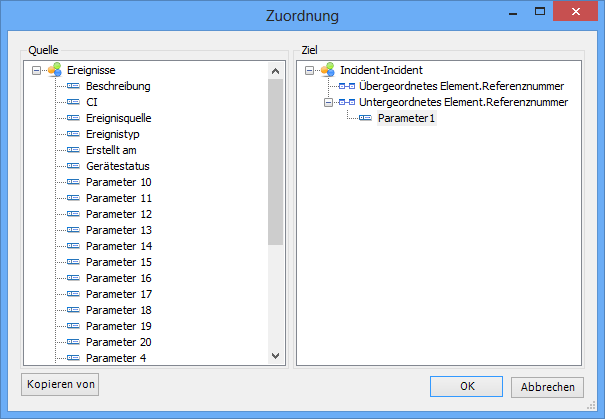Click the field icon beside Beschreibung
Image resolution: width=605 pixels, height=419 pixels.
click(73, 87)
